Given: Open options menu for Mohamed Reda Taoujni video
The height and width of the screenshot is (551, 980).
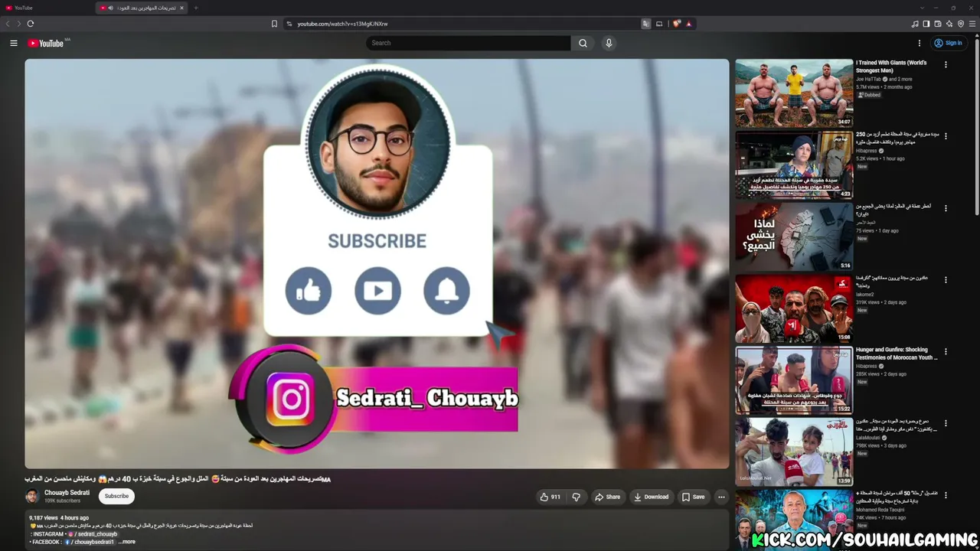Looking at the screenshot, I should 946,494.
